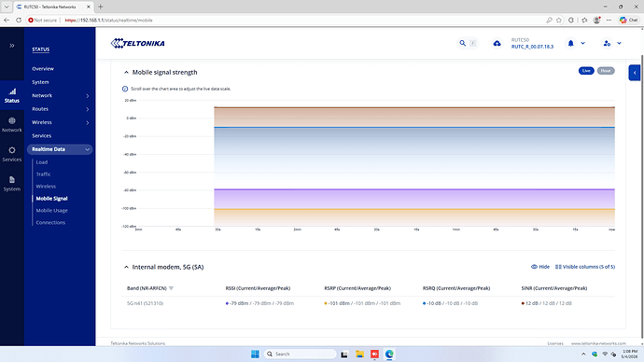Viewport: 644px width, 362px height.
Task: Collapse the Mobile signal strength section
Action: (126, 72)
